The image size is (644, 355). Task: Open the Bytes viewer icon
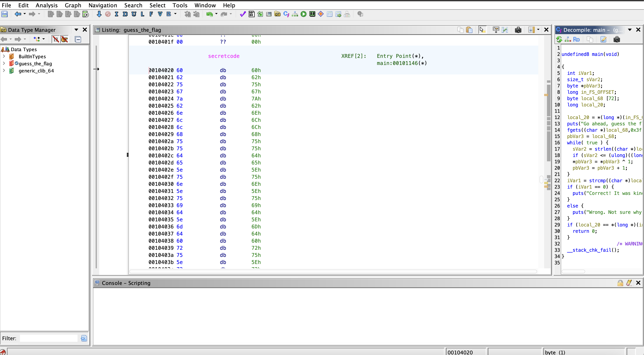click(251, 14)
